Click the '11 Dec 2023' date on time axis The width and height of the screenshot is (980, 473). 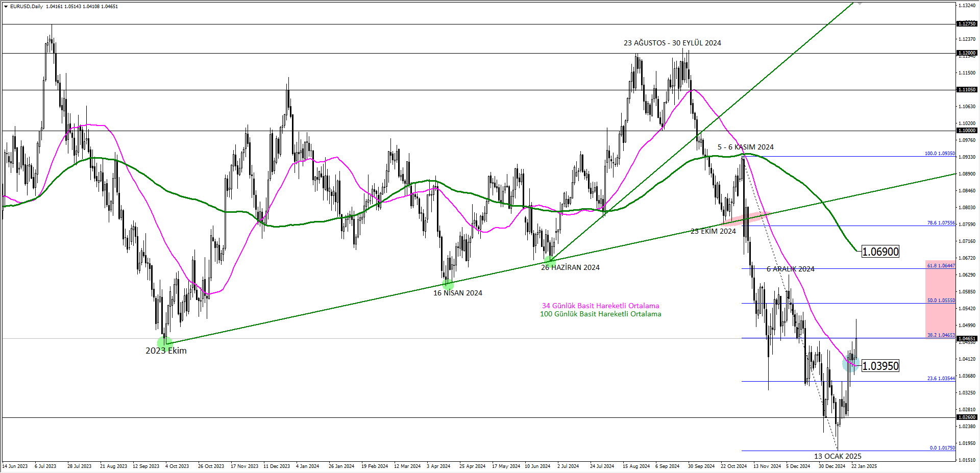click(277, 466)
